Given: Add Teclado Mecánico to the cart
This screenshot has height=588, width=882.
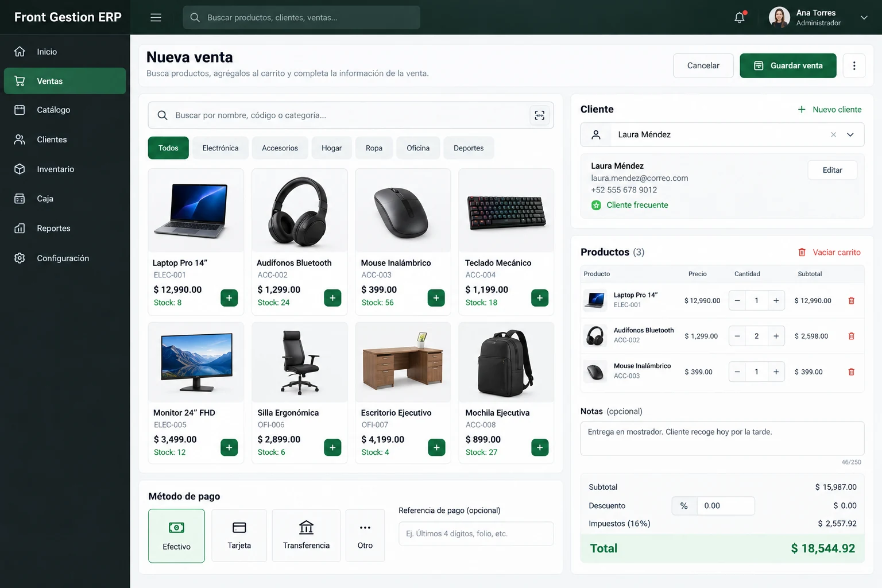Looking at the screenshot, I should (x=540, y=298).
